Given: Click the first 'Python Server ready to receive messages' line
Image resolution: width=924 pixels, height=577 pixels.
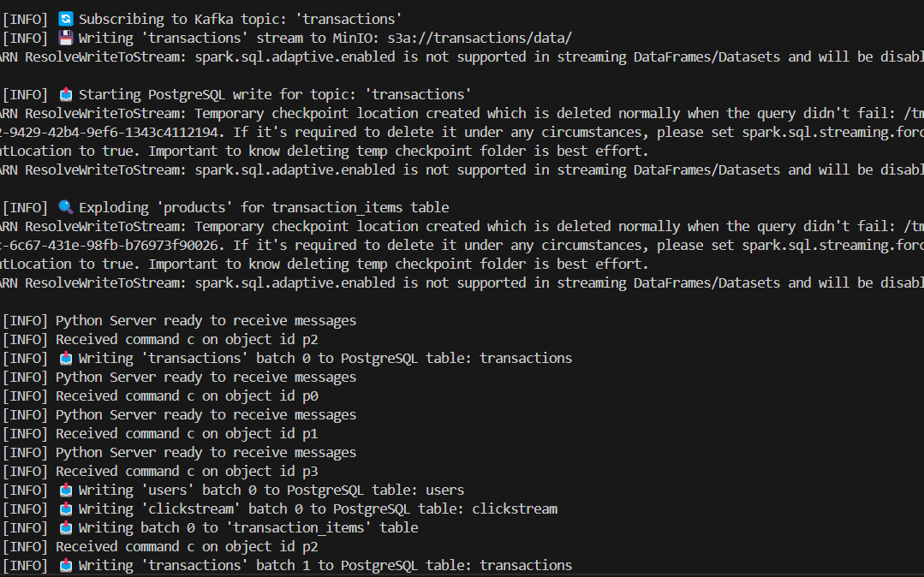Looking at the screenshot, I should (x=180, y=321).
